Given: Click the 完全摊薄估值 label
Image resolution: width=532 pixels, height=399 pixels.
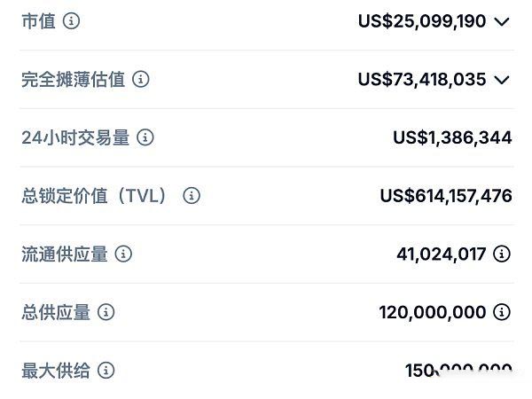Looking at the screenshot, I should [74, 80].
